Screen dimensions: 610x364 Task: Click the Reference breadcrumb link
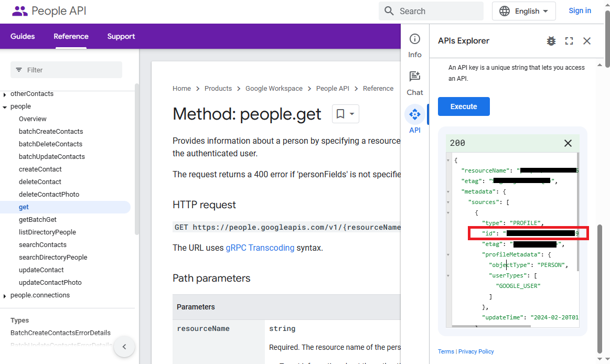click(x=378, y=89)
